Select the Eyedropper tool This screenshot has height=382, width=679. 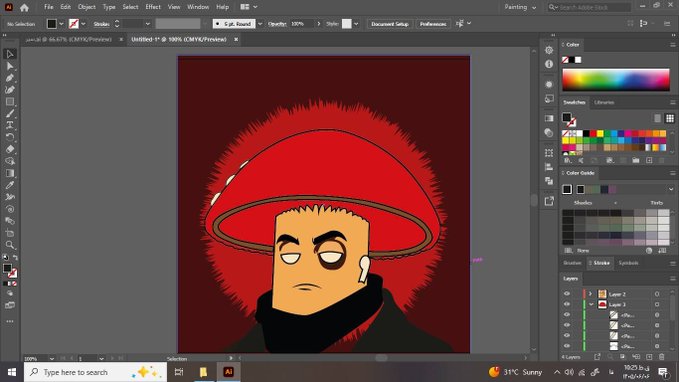point(10,185)
